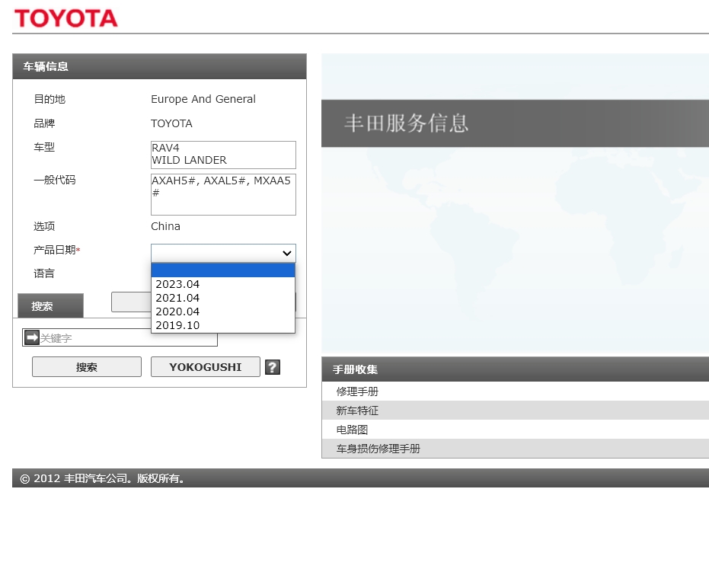Screen dimensions: 709x588
Task: Click the TOYOTA logo
Action: [x=65, y=18]
